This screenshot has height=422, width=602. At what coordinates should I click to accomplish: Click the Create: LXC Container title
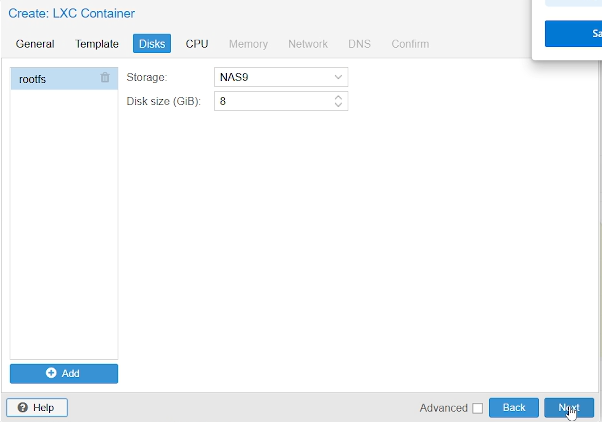pyautogui.click(x=71, y=13)
